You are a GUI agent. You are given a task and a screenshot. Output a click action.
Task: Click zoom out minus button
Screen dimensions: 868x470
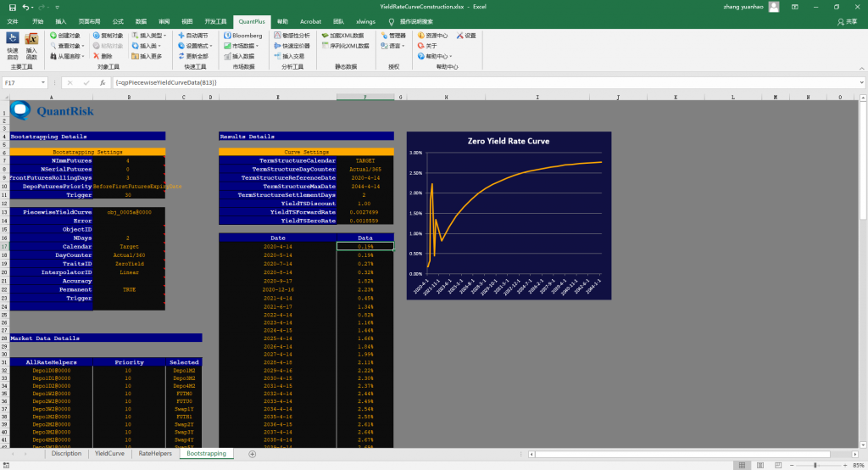792,465
